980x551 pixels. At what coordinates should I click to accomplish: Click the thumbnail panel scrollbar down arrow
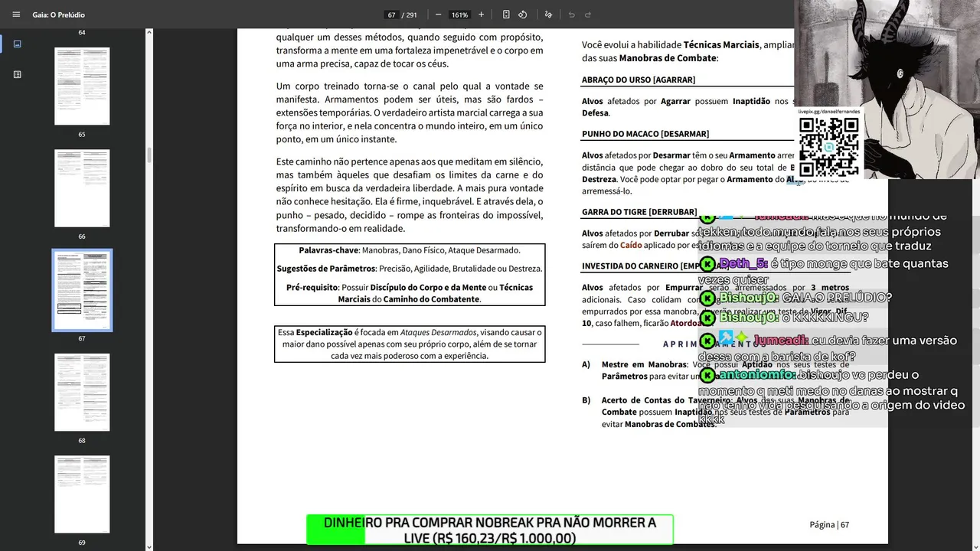click(x=149, y=546)
